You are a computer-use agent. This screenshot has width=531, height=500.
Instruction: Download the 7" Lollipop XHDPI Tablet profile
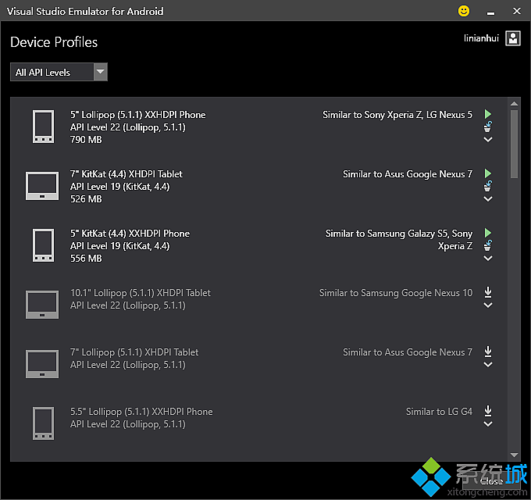(x=488, y=352)
